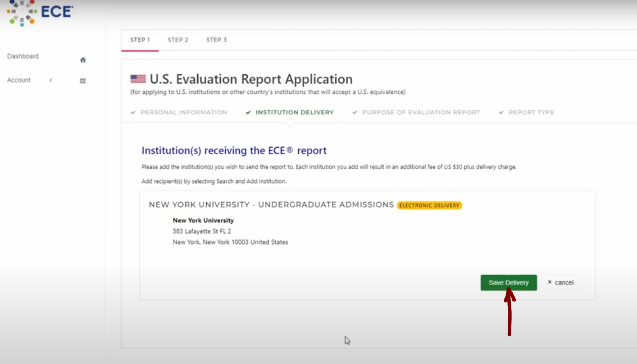
Task: Click the Institution(s) receiving the ECE report heading
Action: point(234,150)
